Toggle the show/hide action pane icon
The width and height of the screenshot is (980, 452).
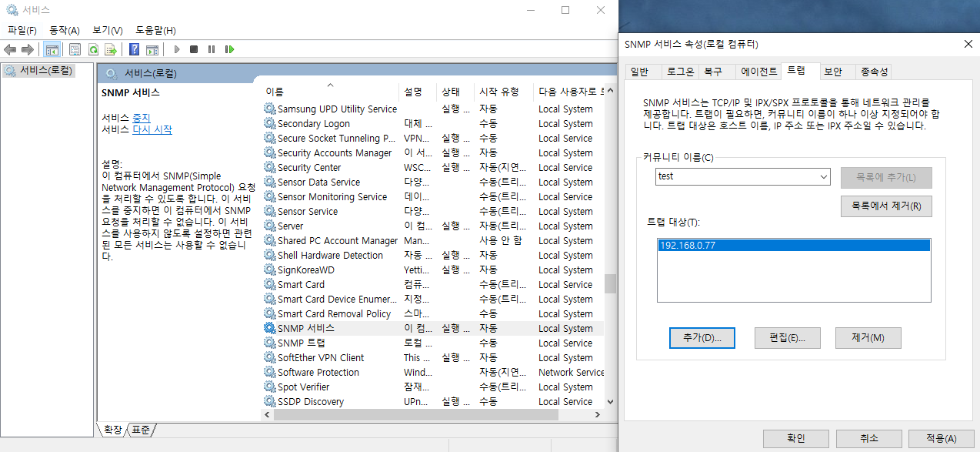(x=152, y=49)
